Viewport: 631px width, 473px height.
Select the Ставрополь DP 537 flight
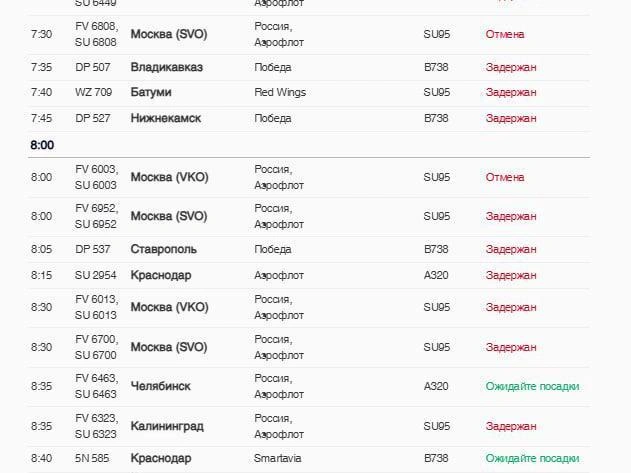pyautogui.click(x=309, y=249)
